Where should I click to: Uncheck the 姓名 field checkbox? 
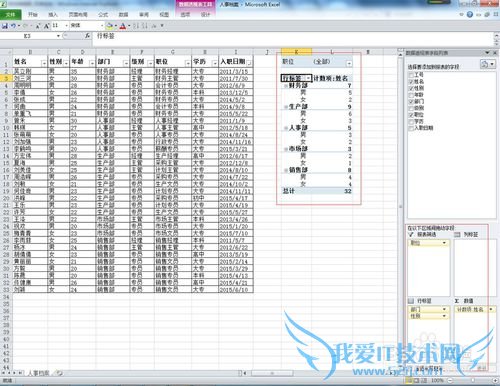tap(411, 81)
